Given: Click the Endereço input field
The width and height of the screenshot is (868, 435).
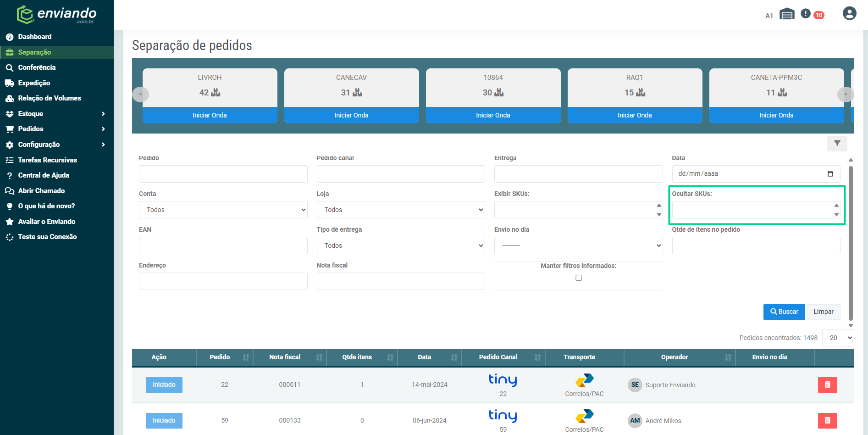Looking at the screenshot, I should tap(223, 281).
